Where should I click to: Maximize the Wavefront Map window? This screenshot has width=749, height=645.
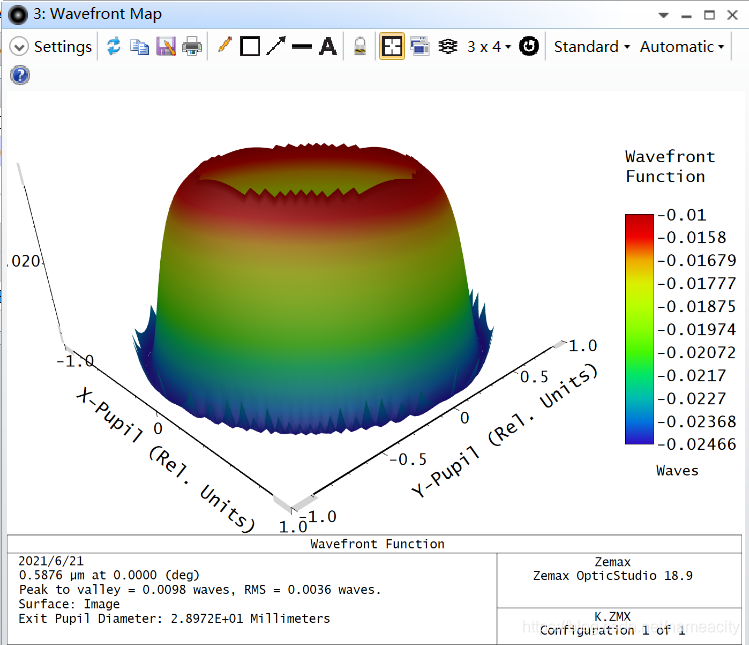click(709, 15)
